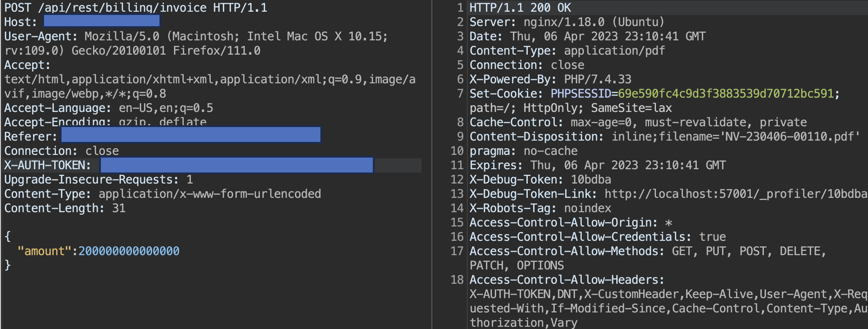868x329 pixels.
Task: Click the redacted Host header value
Action: click(x=102, y=21)
